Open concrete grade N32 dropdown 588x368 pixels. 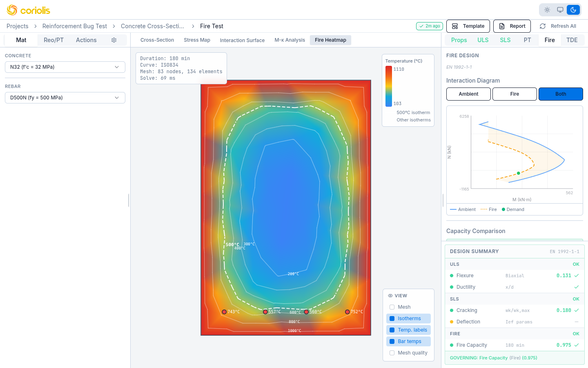65,67
